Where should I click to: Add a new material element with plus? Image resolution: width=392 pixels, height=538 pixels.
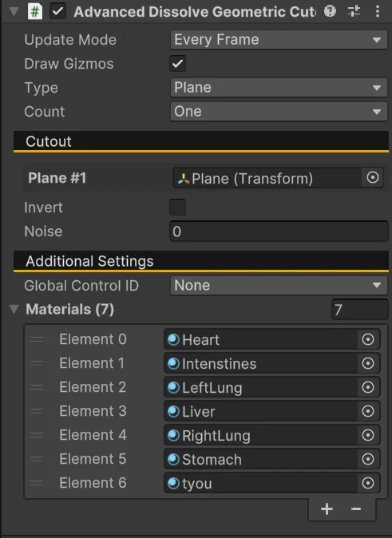[x=327, y=508]
